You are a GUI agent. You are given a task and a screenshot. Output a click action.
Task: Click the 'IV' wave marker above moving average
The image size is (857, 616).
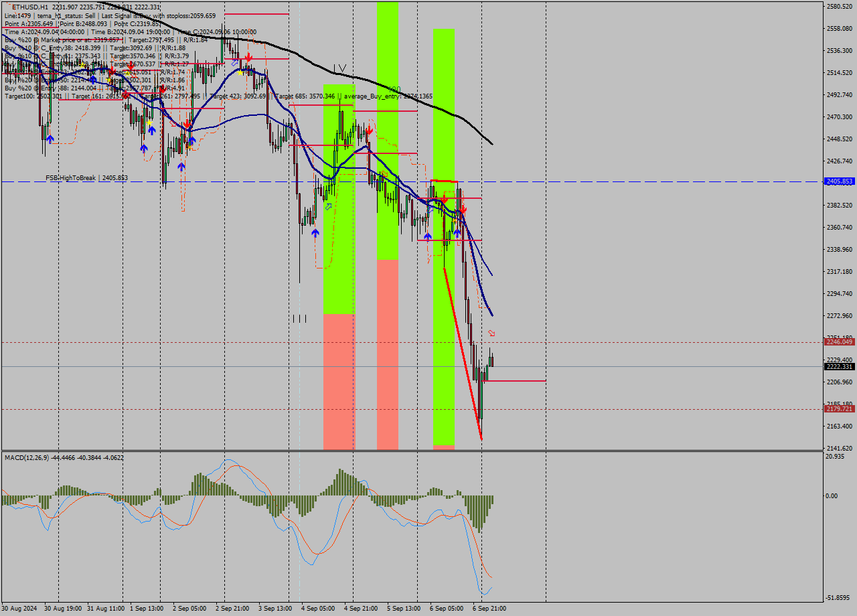pyautogui.click(x=341, y=68)
